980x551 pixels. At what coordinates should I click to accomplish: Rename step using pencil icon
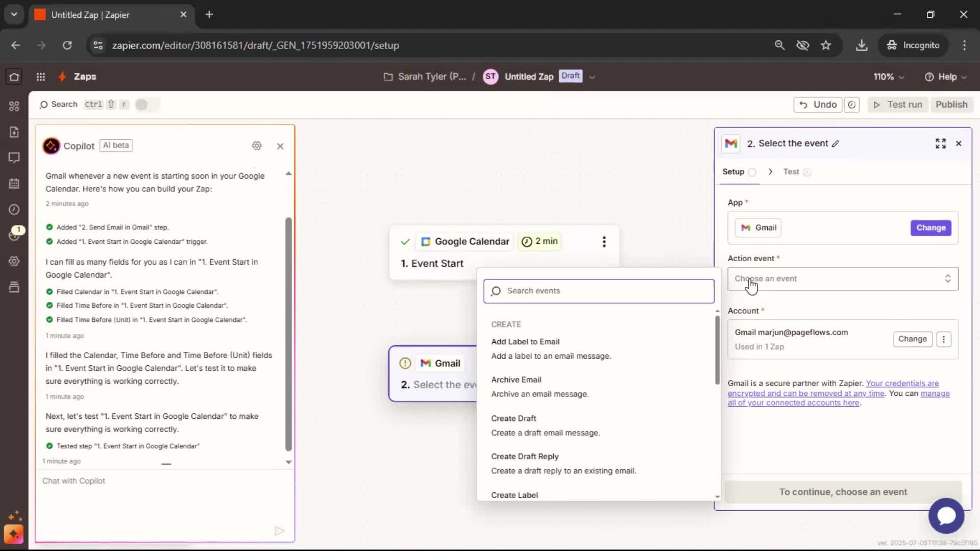pyautogui.click(x=836, y=144)
